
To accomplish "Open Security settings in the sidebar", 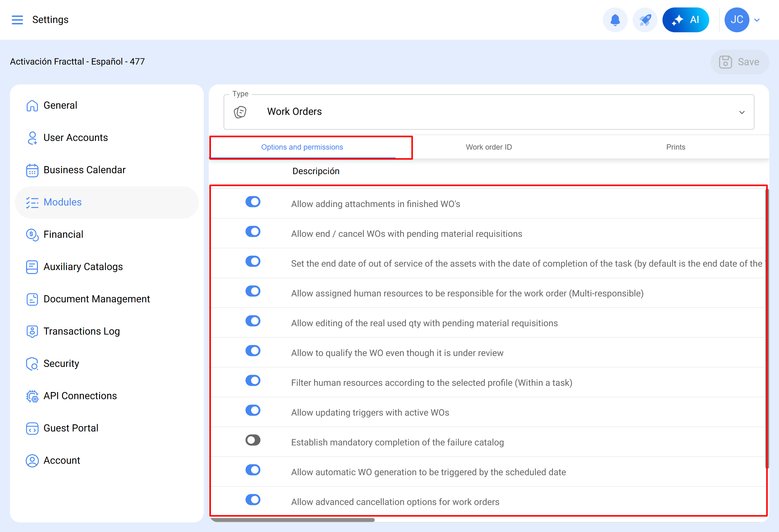I will tap(61, 363).
